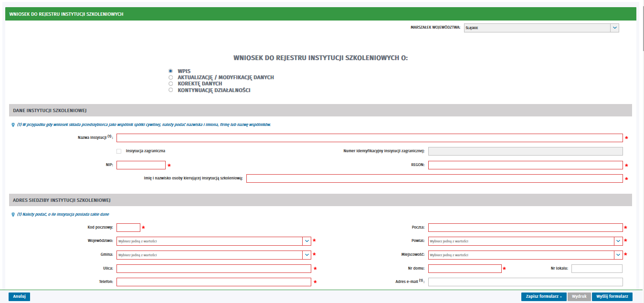
Task: Click the Kod pocztowy field
Action: tap(128, 228)
